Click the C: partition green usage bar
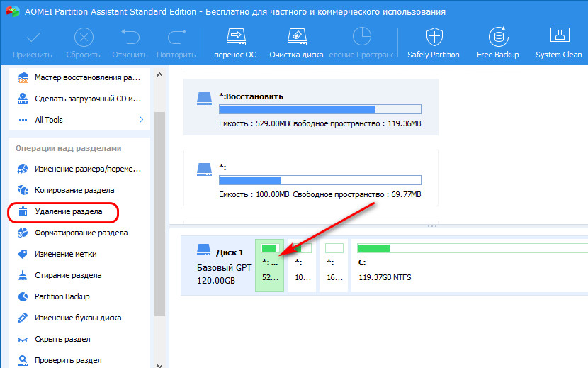This screenshot has height=368, width=588. (374, 248)
